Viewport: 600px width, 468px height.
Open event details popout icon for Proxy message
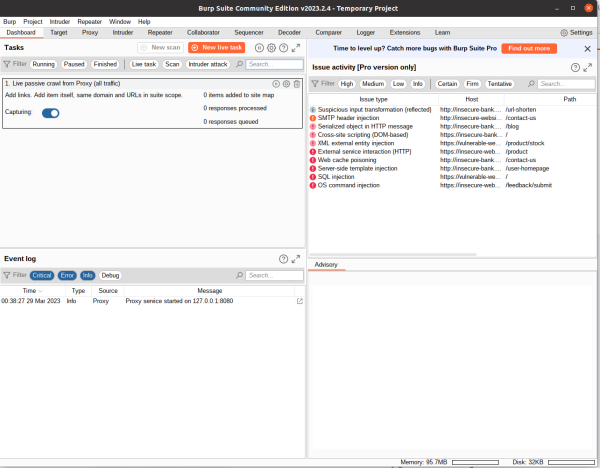(x=300, y=301)
